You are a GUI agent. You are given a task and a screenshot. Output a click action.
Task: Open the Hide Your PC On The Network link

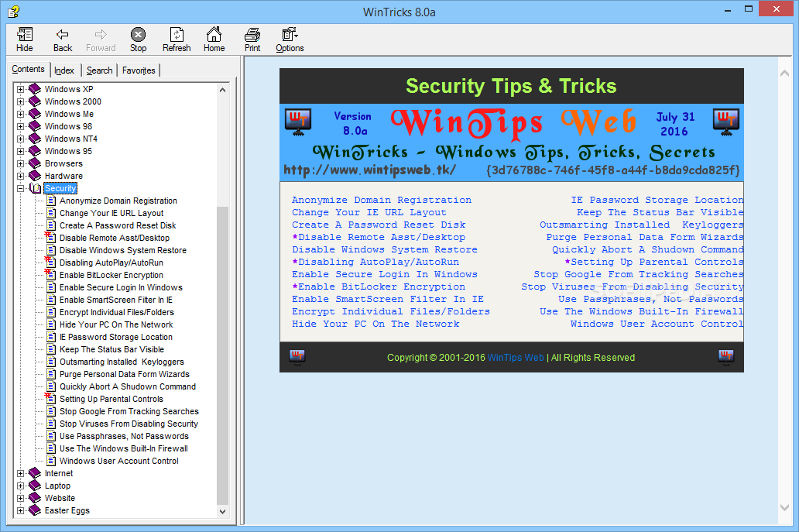(375, 324)
